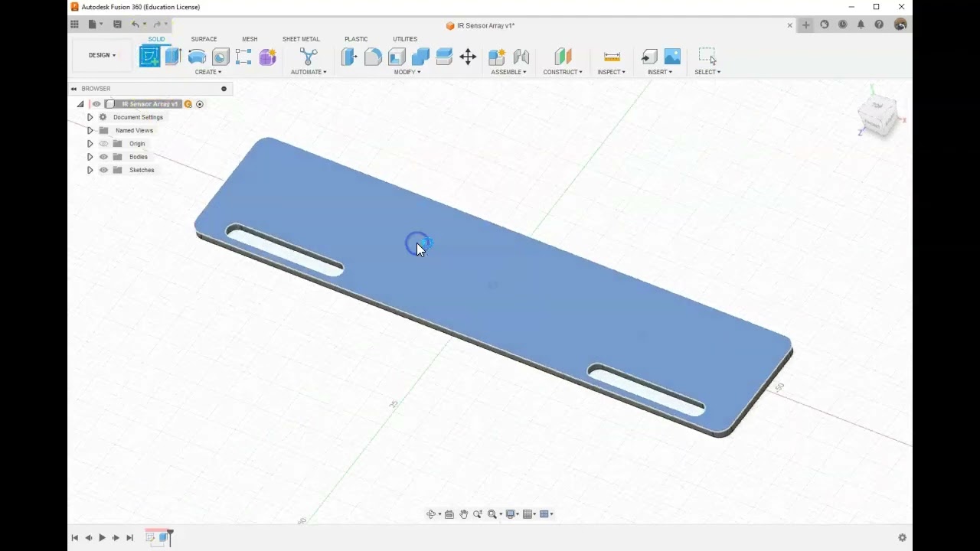Open the INSPECT dropdown menu

coord(612,72)
